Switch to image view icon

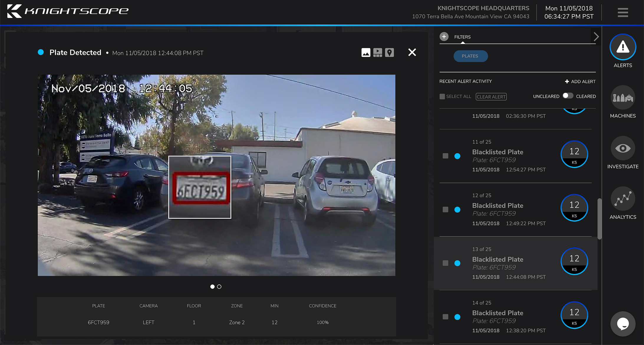click(x=366, y=53)
